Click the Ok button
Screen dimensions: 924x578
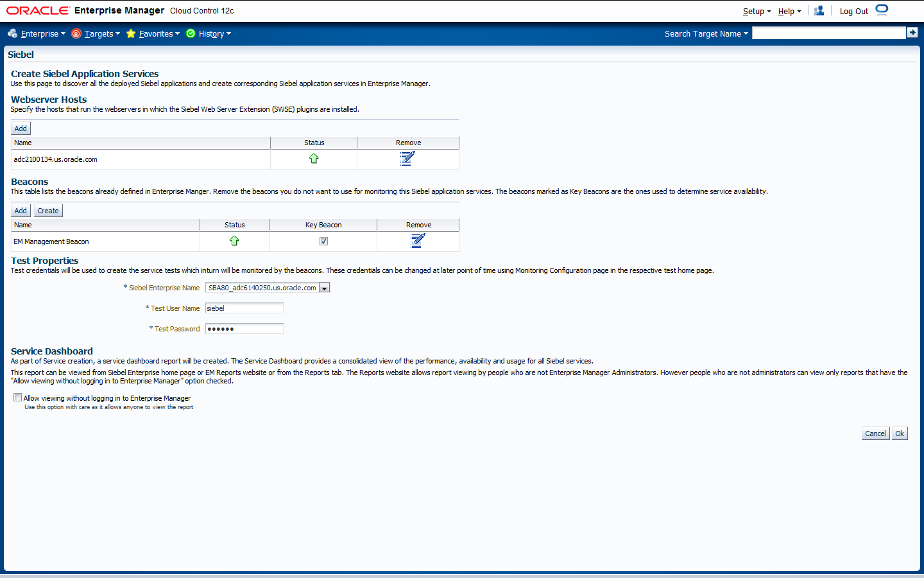point(900,433)
